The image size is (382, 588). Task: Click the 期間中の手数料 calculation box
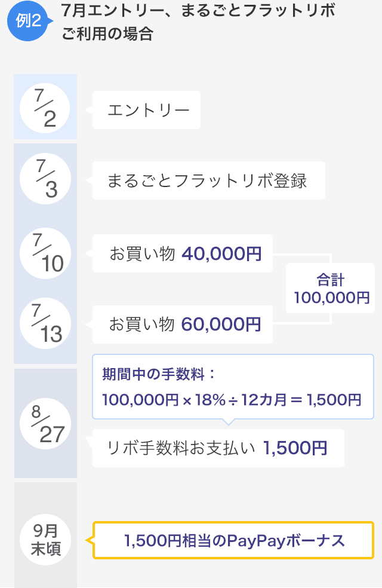[233, 387]
